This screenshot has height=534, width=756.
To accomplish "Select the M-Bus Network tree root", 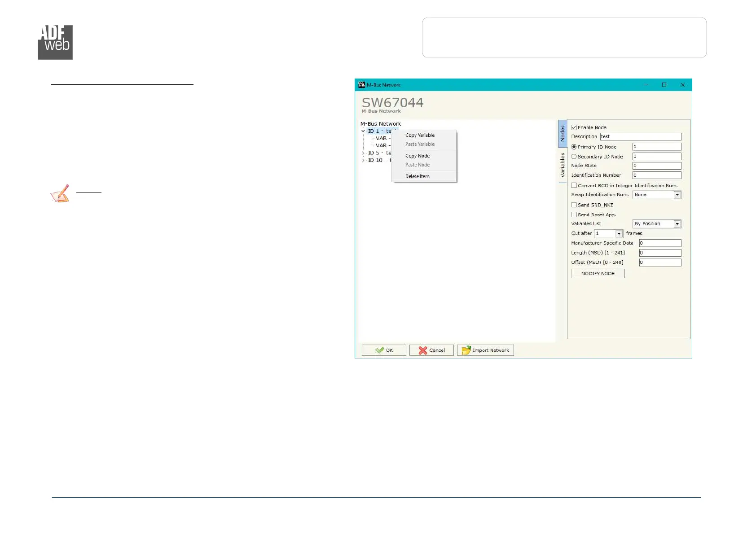I will click(381, 124).
